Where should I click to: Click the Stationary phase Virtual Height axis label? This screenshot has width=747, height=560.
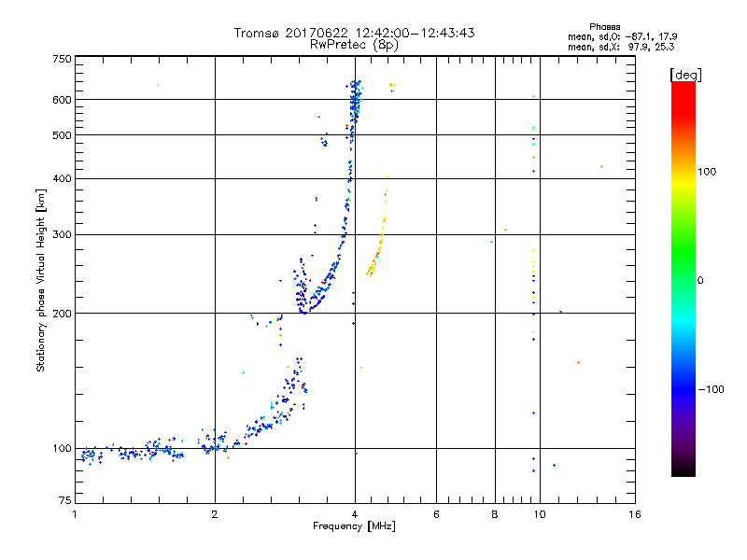click(40, 281)
